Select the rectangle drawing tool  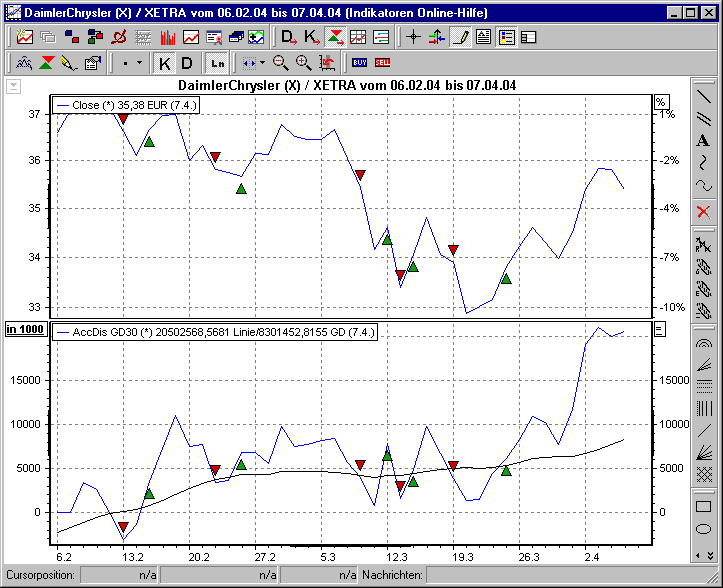coord(703,507)
